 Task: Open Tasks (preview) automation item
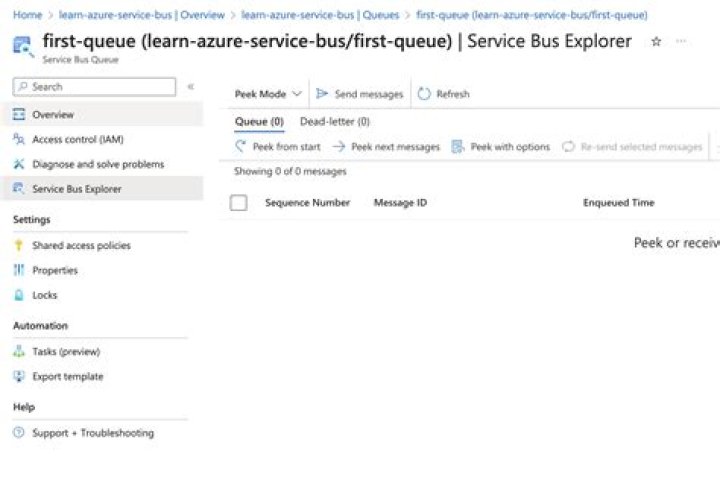(x=102, y=351)
